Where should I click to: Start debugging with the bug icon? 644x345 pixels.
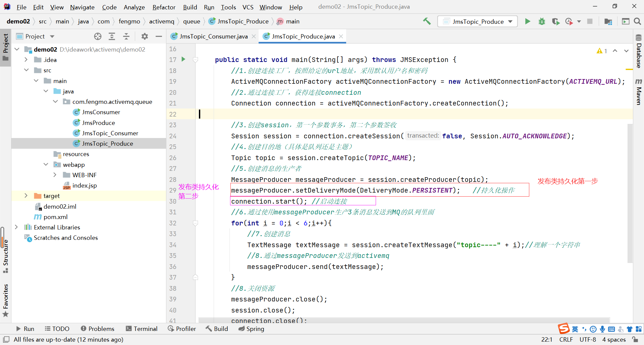(x=542, y=21)
